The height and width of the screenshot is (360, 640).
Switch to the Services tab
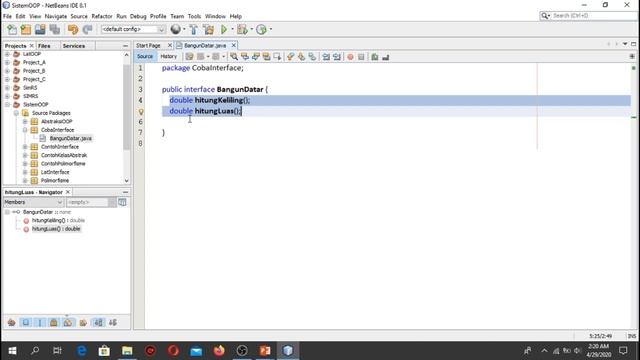[74, 46]
